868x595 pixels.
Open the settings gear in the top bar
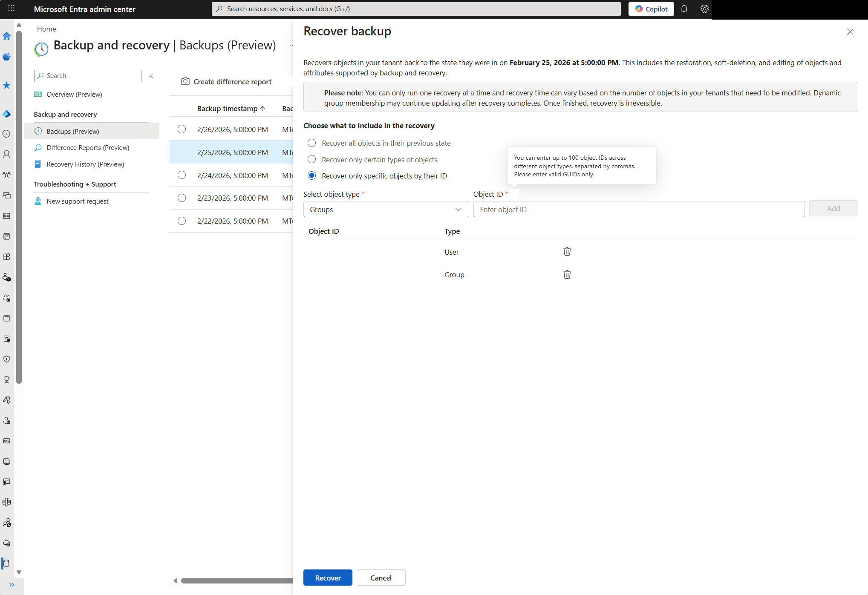point(704,9)
